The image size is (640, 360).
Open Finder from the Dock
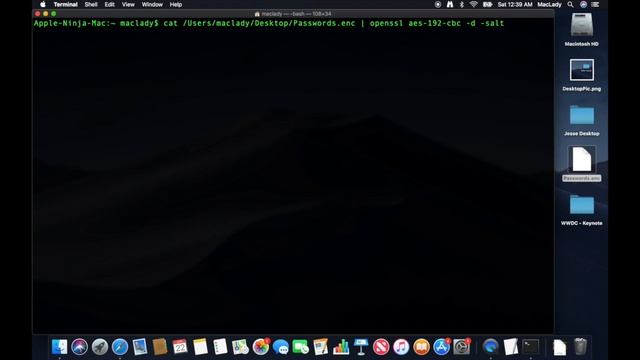click(x=60, y=347)
